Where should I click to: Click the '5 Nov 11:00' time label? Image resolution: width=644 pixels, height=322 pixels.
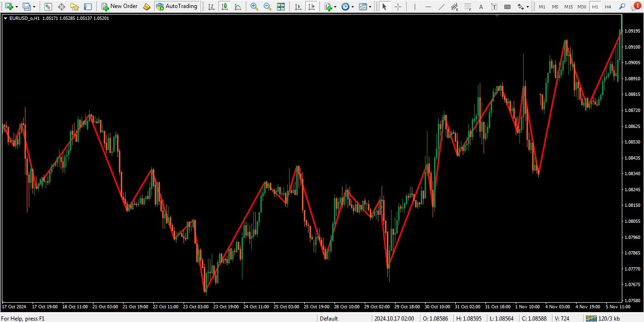618,307
